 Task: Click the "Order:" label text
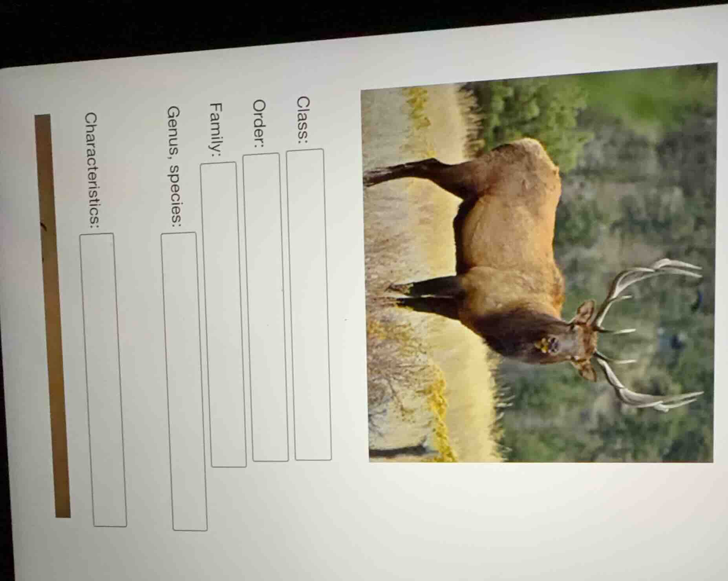click(259, 124)
